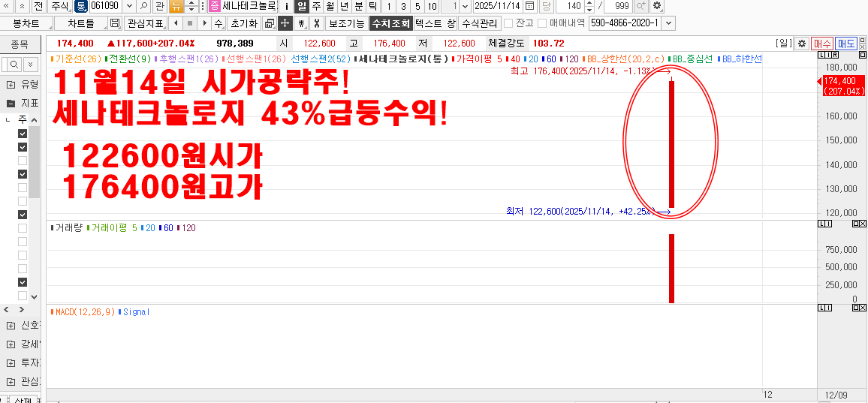Viewport: 868px width, 403px height.
Task: Switch to the 주 weekly period tab
Action: (x=316, y=6)
